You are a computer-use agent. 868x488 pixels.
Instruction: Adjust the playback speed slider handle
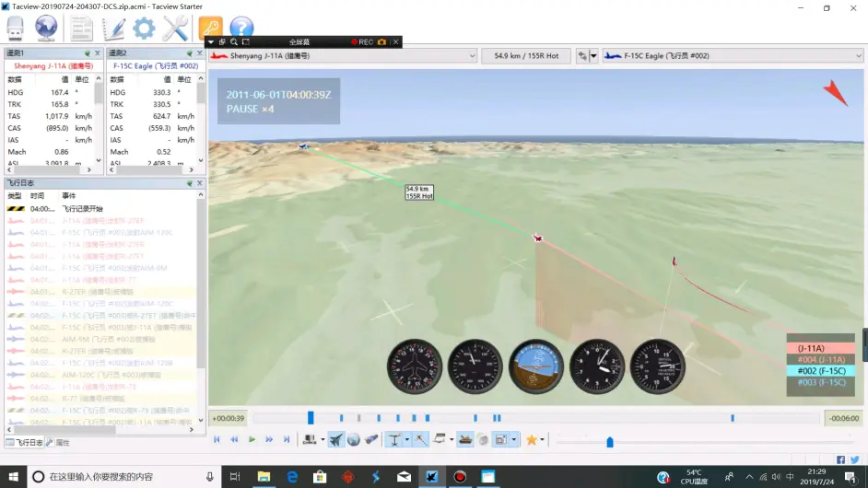point(609,442)
